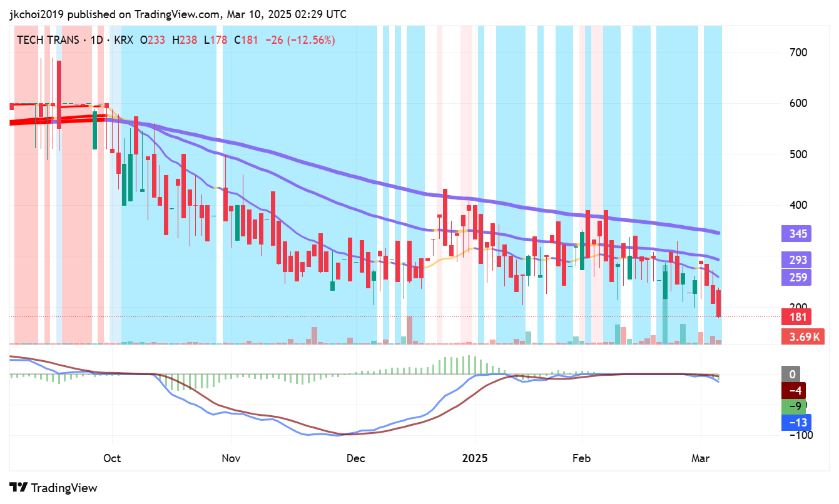Click the 700 price axis label
This screenshot has width=839, height=504.
(798, 52)
